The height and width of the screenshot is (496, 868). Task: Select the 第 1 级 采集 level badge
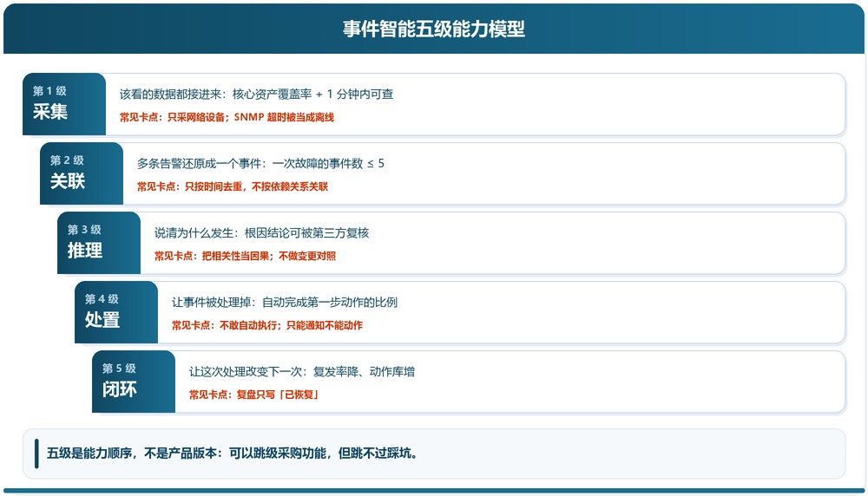[64, 104]
